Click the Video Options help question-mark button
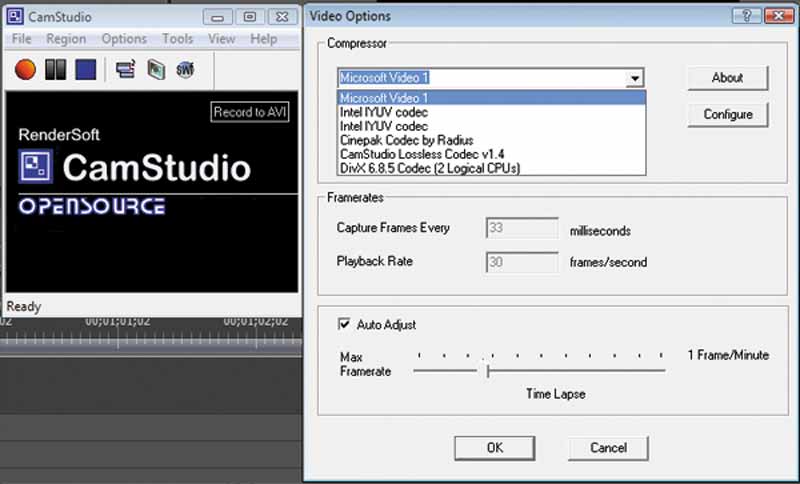 (x=741, y=16)
